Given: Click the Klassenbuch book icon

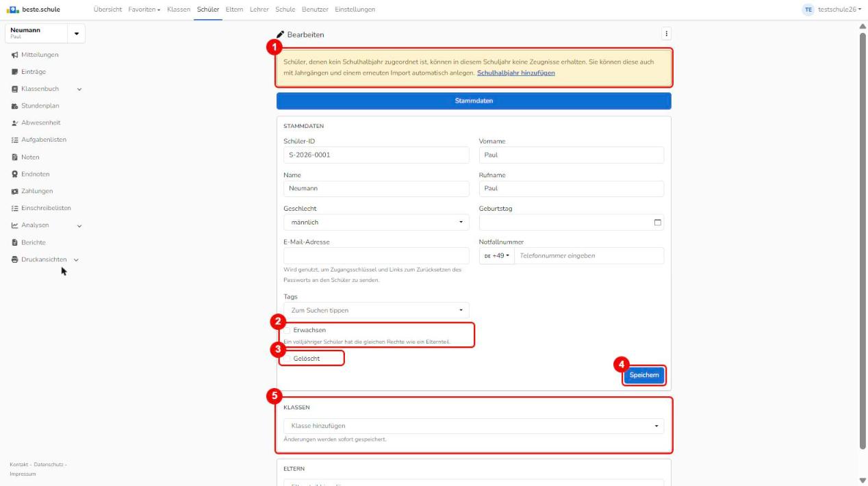Looking at the screenshot, I should tap(15, 89).
